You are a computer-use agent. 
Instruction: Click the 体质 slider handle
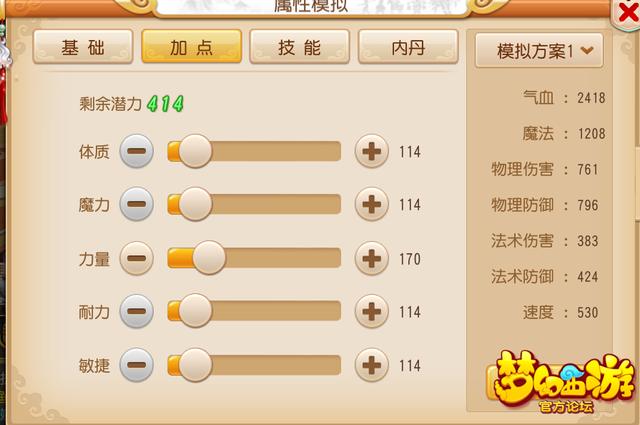coord(195,151)
